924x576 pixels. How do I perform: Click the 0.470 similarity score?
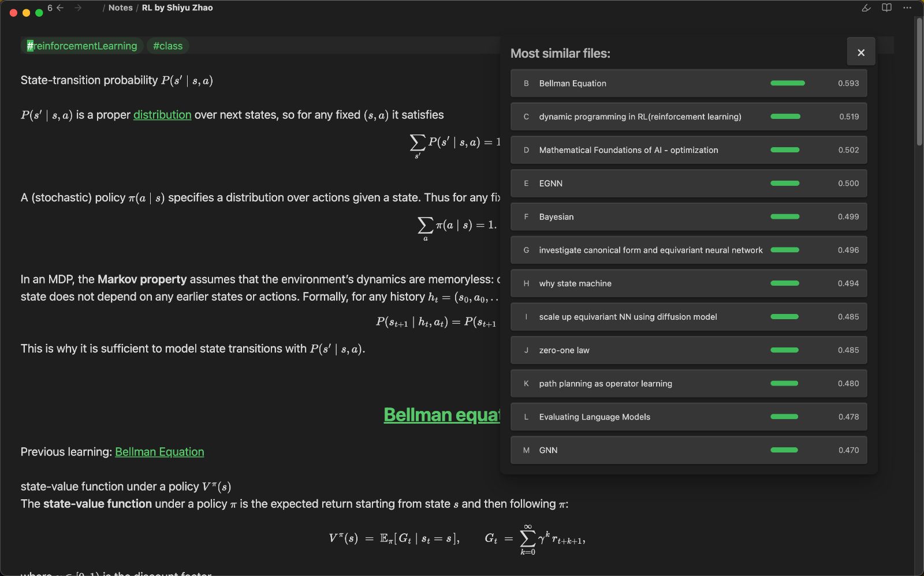click(x=848, y=450)
